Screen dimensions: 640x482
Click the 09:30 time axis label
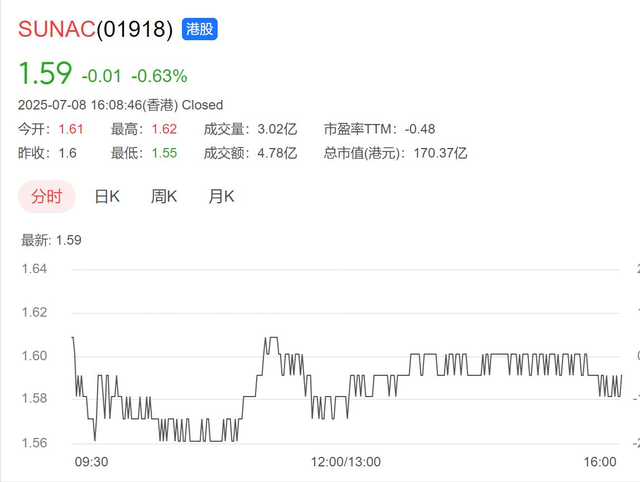click(x=91, y=462)
